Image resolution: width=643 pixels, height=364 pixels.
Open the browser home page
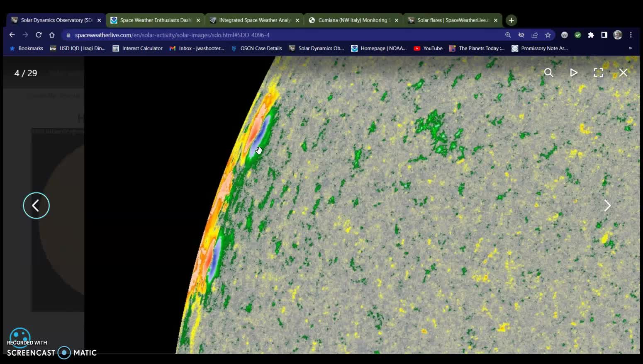click(x=52, y=35)
